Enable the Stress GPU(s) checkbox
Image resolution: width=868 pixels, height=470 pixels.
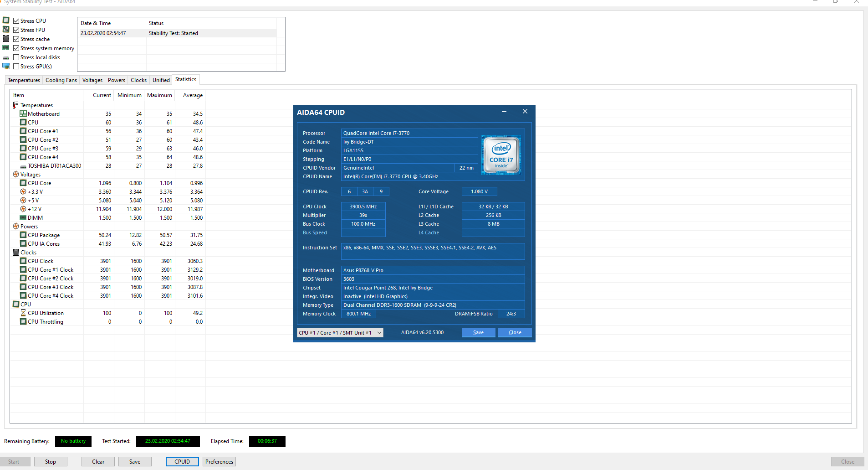[x=16, y=66]
